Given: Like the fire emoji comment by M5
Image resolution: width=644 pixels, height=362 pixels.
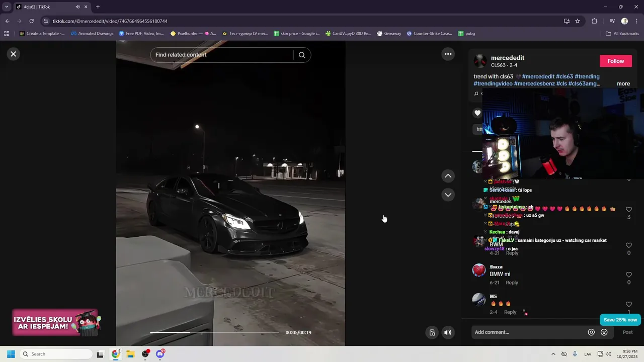Looking at the screenshot, I should click(628, 304).
